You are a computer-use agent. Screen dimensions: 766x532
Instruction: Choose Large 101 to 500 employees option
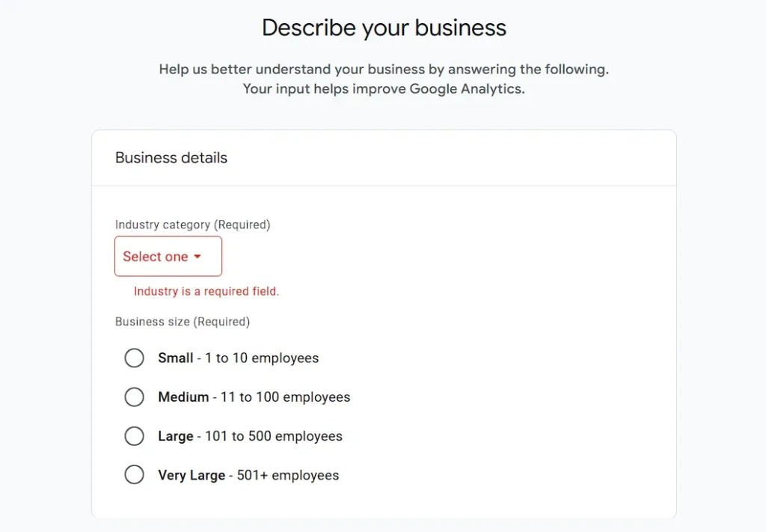click(135, 436)
